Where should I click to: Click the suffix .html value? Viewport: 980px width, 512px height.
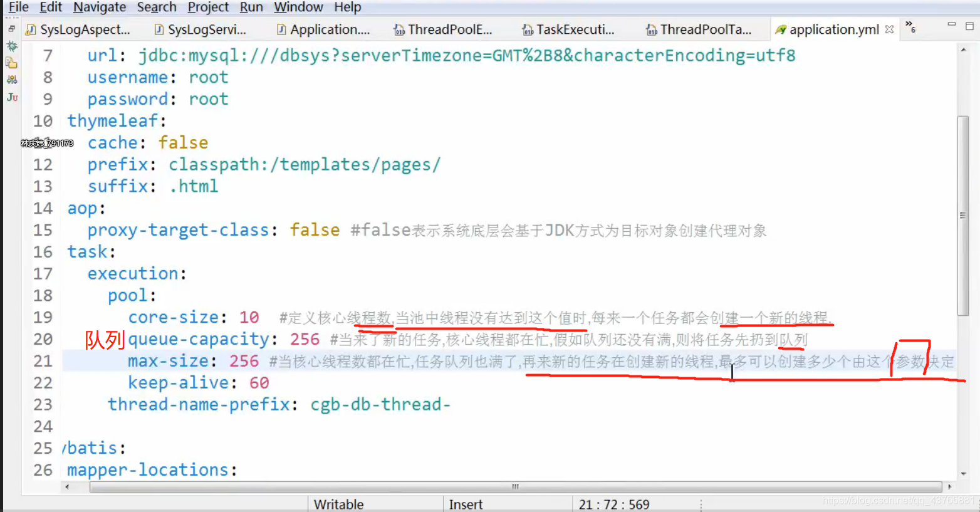(194, 186)
